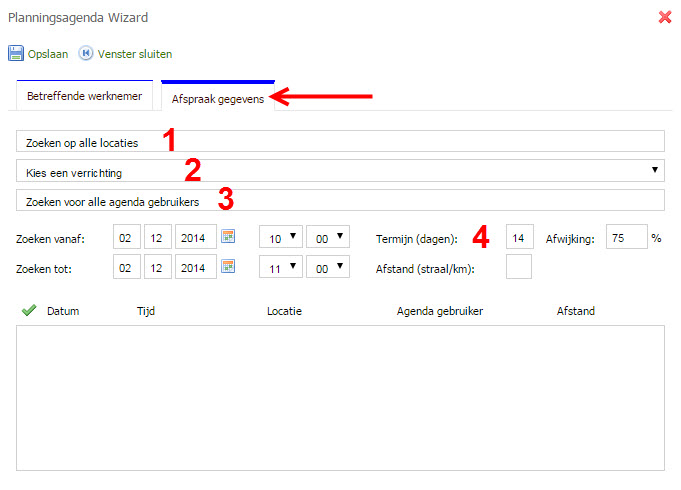Click the Afstand (straal/km) input field
Image resolution: width=681 pixels, height=490 pixels.
click(x=519, y=267)
